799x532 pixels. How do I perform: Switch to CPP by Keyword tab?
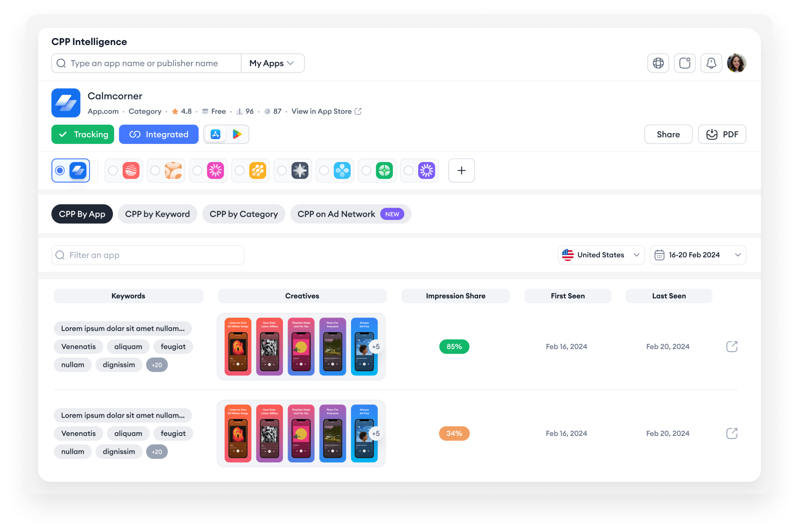[x=158, y=214]
